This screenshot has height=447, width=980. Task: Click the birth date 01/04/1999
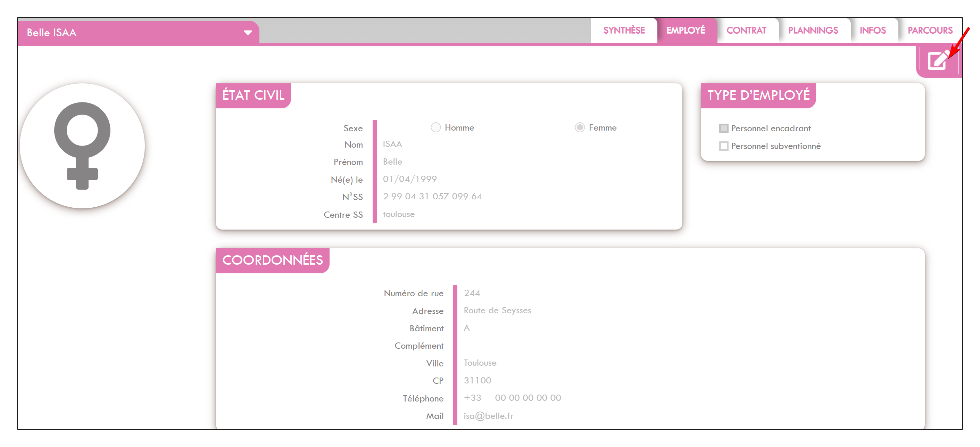pos(410,179)
